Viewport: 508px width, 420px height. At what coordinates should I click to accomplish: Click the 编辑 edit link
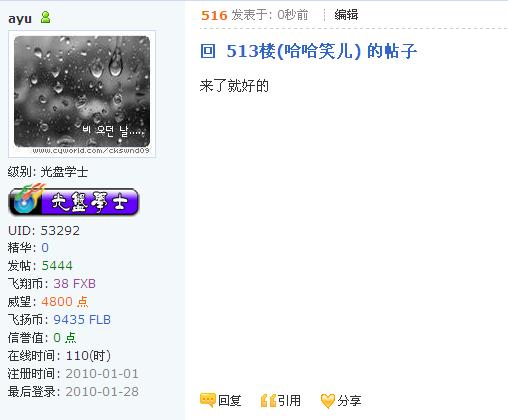pyautogui.click(x=346, y=15)
